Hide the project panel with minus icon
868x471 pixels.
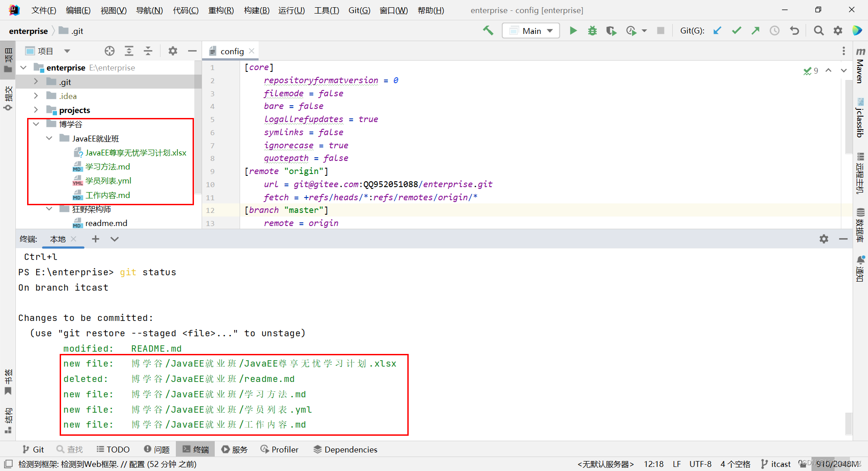(192, 51)
